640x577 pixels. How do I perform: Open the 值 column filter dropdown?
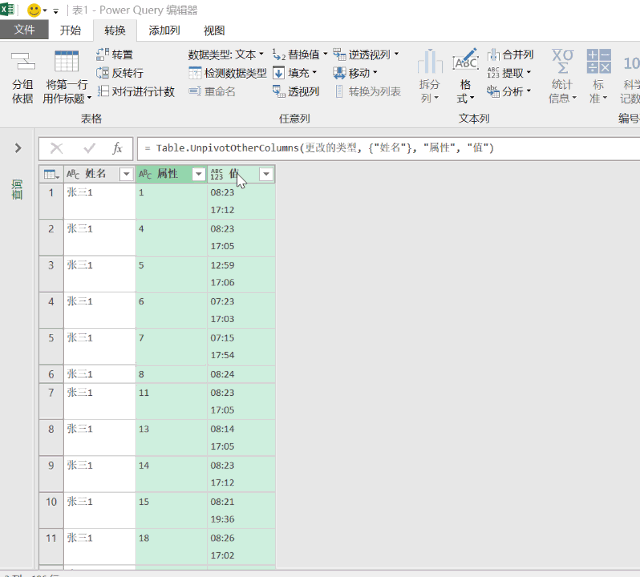click(x=266, y=174)
